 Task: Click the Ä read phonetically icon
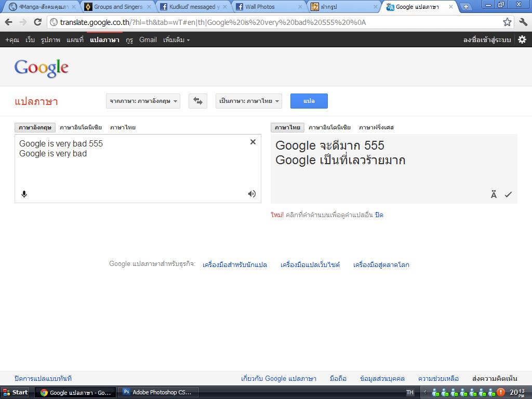(494, 194)
